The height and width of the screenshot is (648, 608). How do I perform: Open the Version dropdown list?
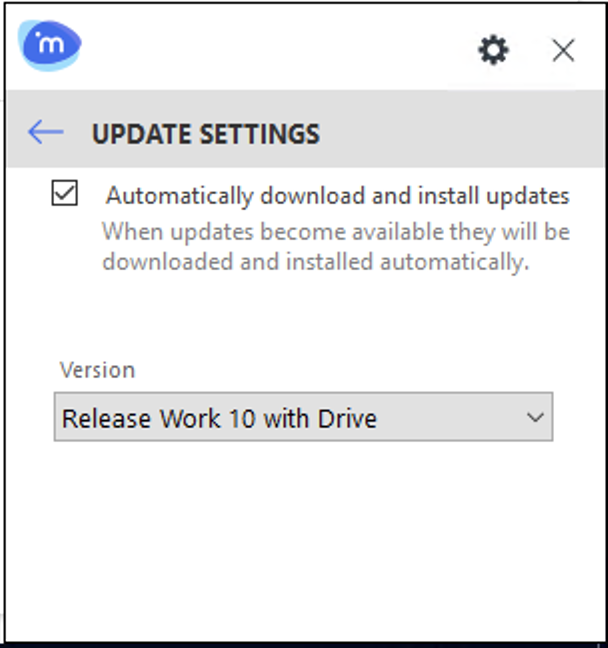pos(302,418)
